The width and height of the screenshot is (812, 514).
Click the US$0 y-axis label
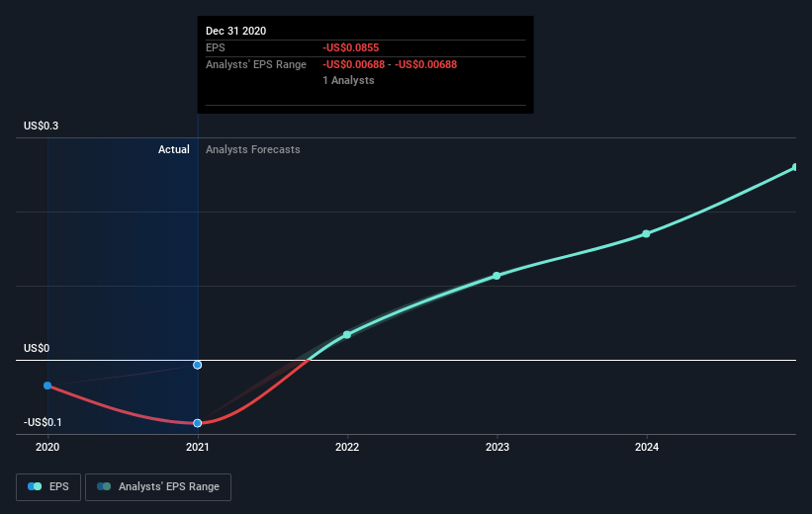[37, 348]
